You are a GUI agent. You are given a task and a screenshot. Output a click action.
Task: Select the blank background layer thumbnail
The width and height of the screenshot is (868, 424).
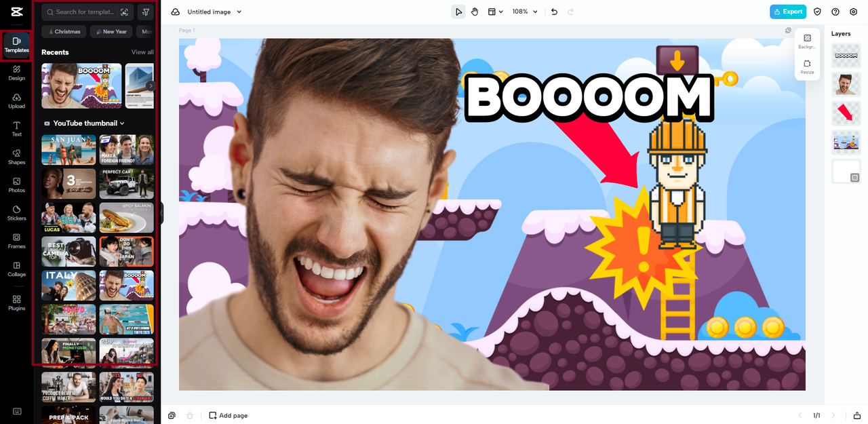(x=846, y=171)
